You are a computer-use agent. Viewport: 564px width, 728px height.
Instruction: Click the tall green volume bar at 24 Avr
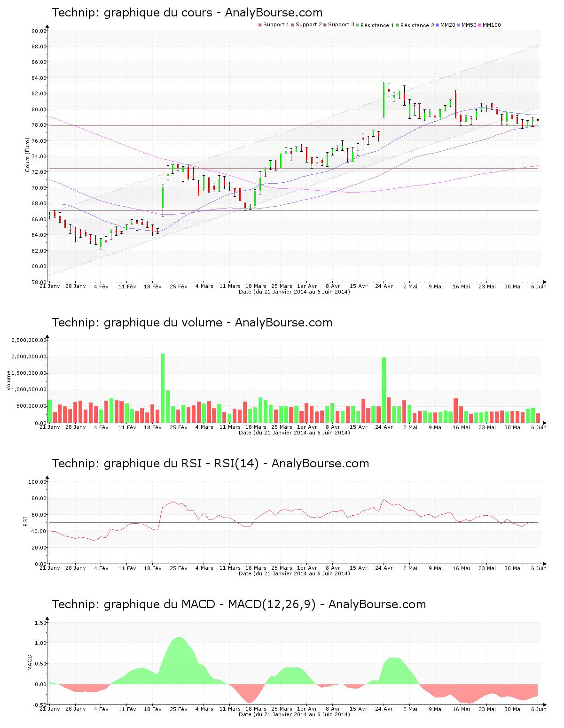tap(384, 390)
